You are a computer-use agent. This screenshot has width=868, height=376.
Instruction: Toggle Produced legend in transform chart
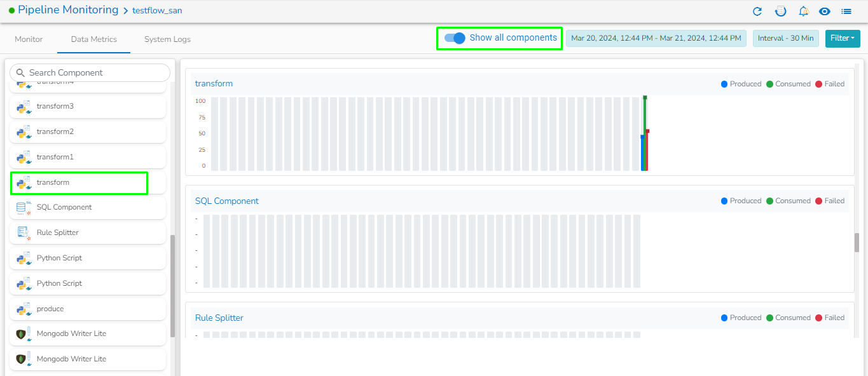tap(741, 84)
